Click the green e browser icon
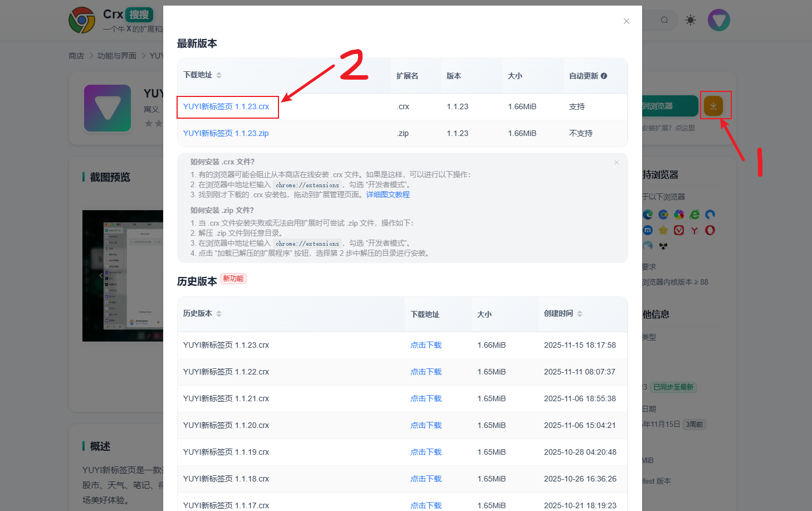812x511 pixels. tap(694, 215)
